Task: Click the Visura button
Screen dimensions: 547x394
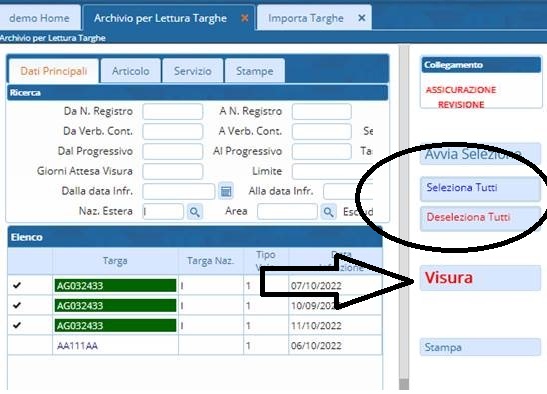Action: click(480, 278)
